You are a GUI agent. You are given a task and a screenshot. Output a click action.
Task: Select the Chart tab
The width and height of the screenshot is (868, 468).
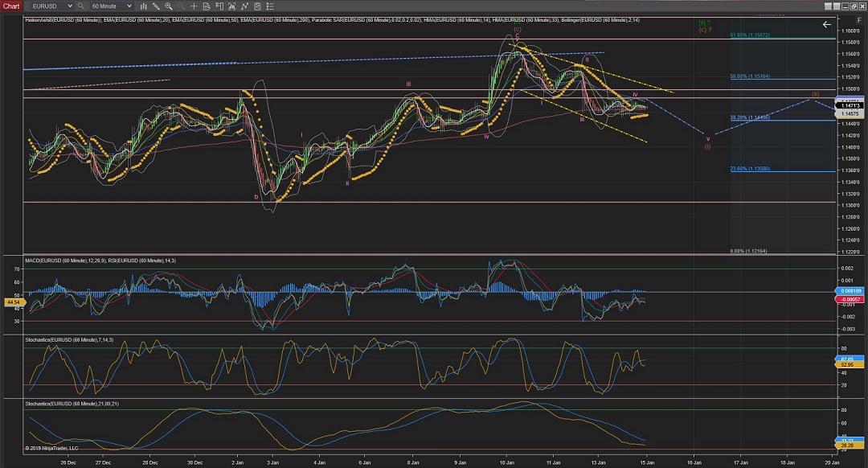11,6
